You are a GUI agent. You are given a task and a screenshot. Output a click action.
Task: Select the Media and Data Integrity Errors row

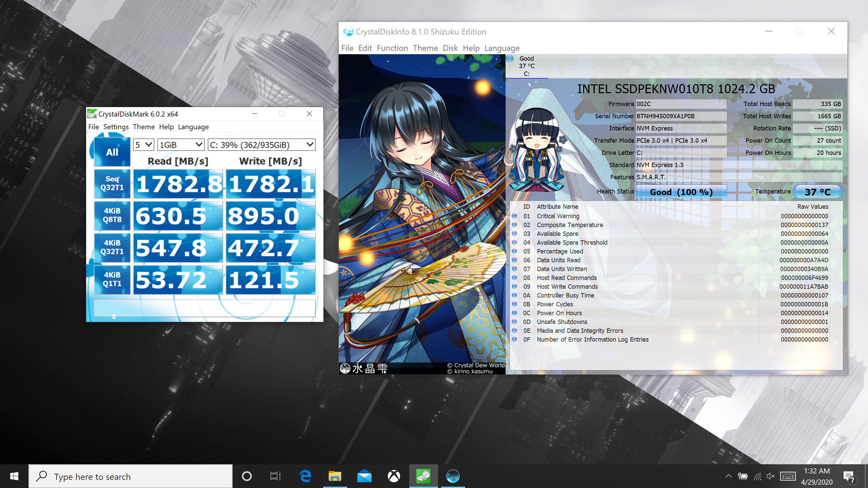tap(670, 331)
